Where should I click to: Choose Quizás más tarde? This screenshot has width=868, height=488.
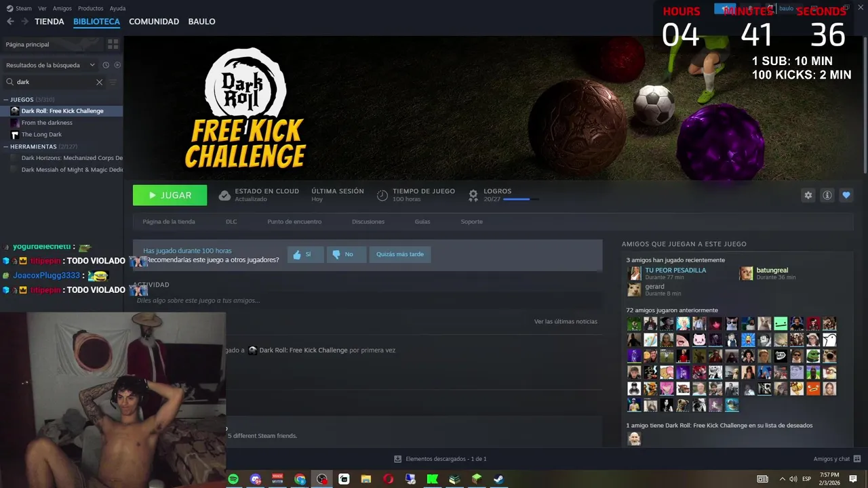(x=400, y=254)
